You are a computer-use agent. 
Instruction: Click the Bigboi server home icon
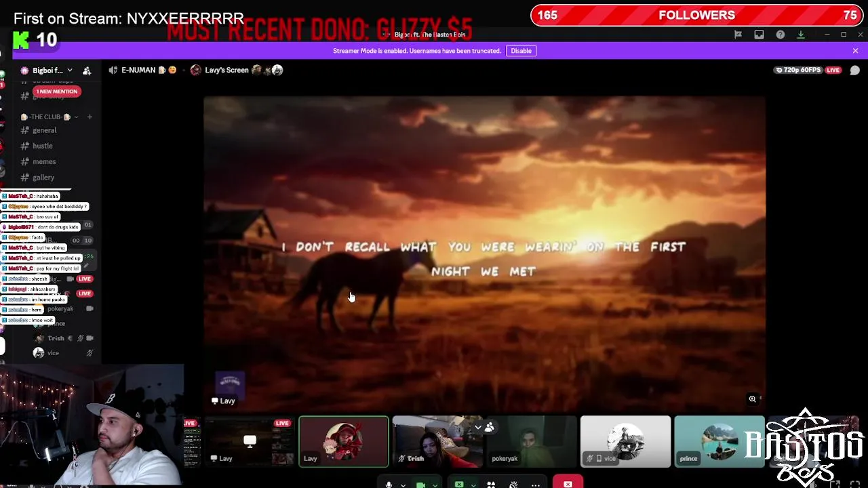[24, 70]
